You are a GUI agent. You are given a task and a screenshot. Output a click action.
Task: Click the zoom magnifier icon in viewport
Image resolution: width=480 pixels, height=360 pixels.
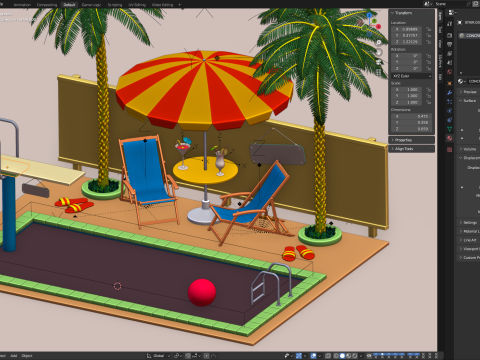[379, 42]
